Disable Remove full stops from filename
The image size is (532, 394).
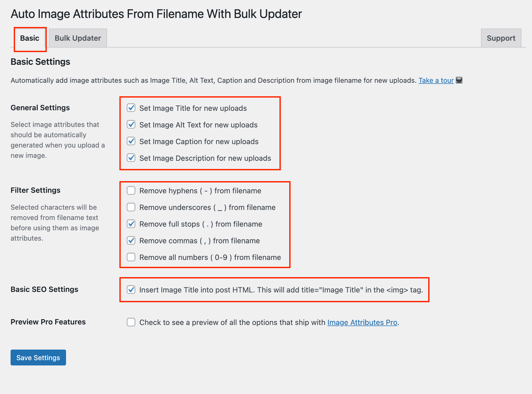point(131,224)
